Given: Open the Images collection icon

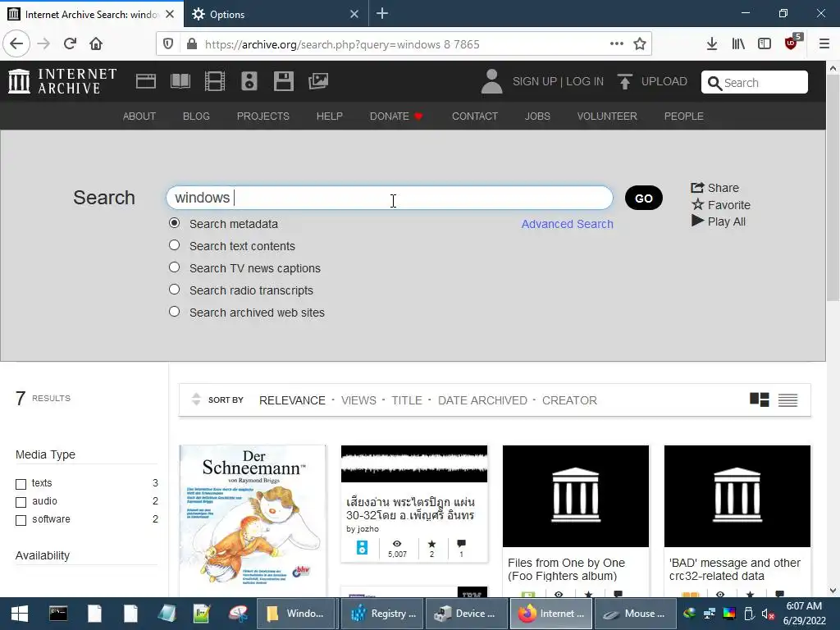Looking at the screenshot, I should 318,81.
